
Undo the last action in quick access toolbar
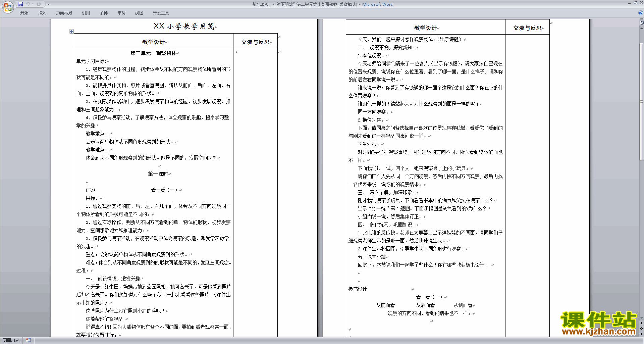tap(28, 4)
